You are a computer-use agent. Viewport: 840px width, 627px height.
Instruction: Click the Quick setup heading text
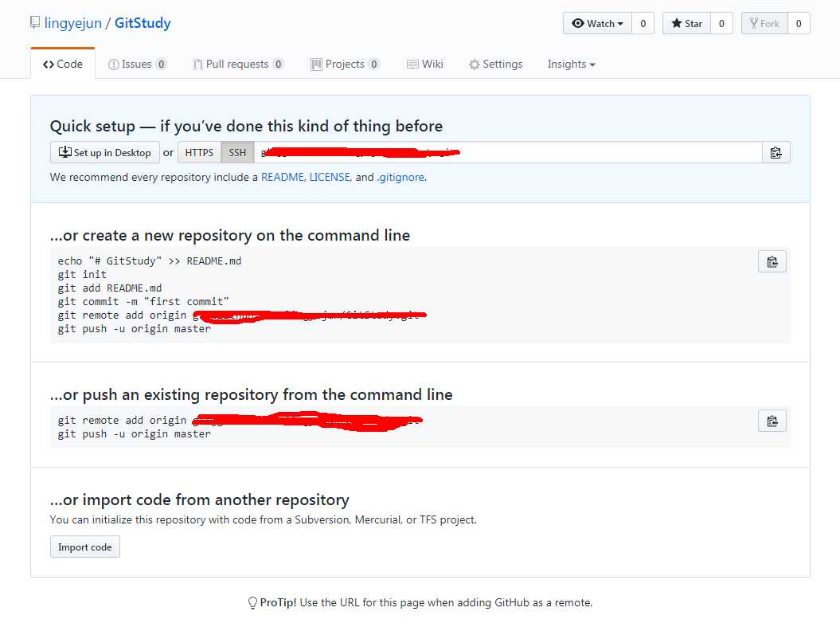(247, 127)
